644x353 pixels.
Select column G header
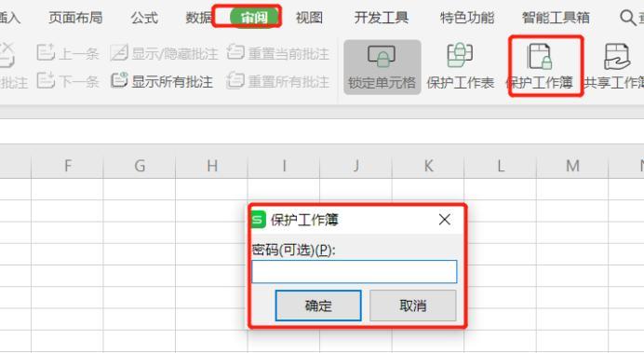click(140, 166)
